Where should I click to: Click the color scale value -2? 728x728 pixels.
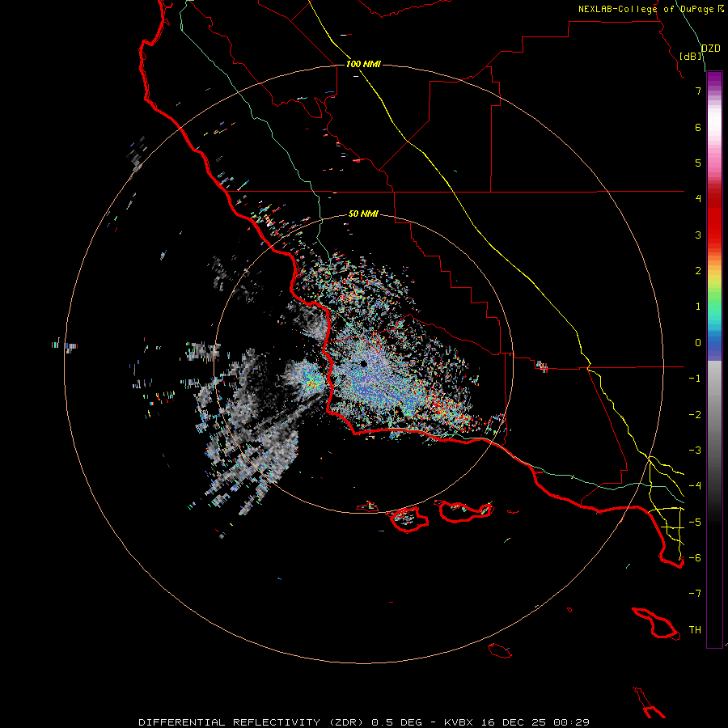[695, 415]
